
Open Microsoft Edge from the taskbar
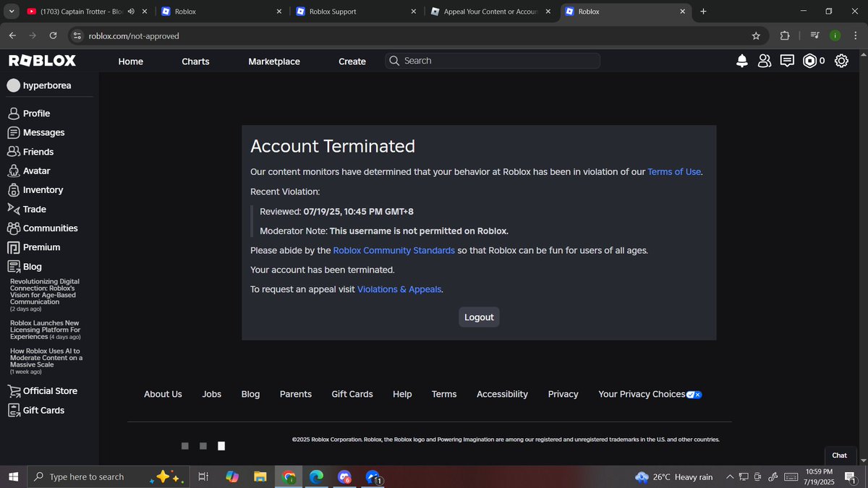click(x=316, y=477)
